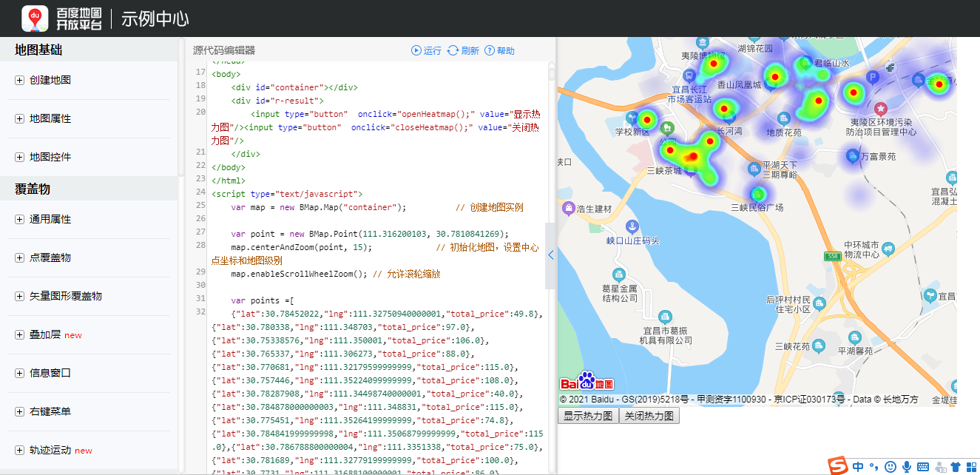The image size is (980, 475).
Task: Open 帮助 help question mark icon
Action: click(490, 50)
